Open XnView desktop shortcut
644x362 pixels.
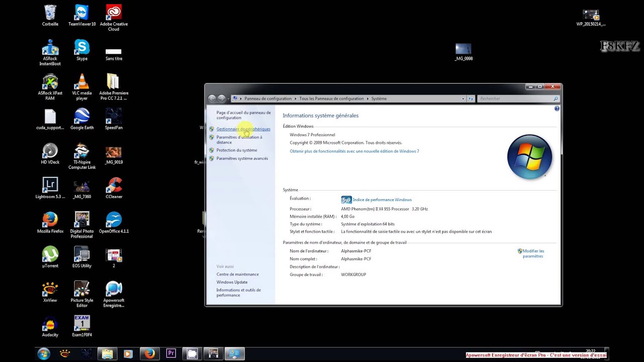pyautogui.click(x=50, y=292)
